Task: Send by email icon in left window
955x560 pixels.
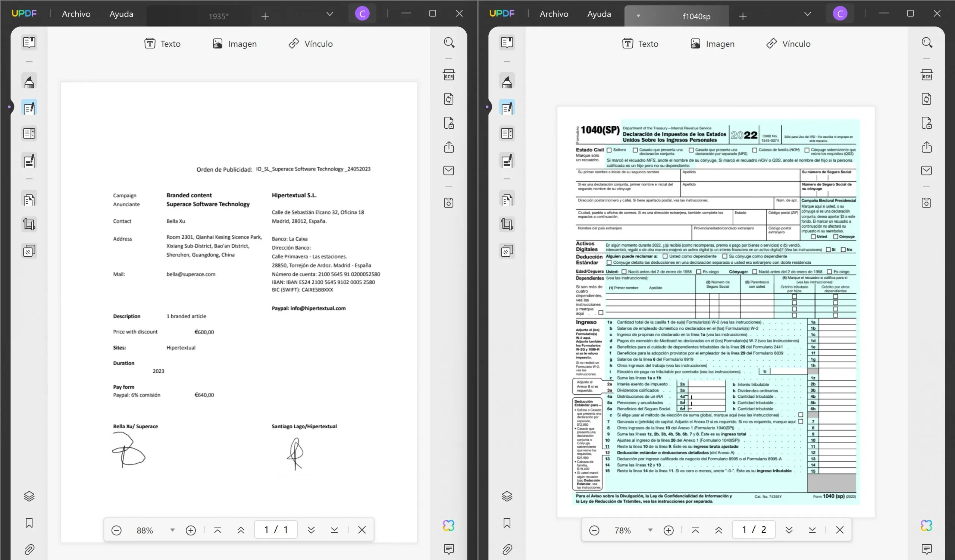Action: 449,170
